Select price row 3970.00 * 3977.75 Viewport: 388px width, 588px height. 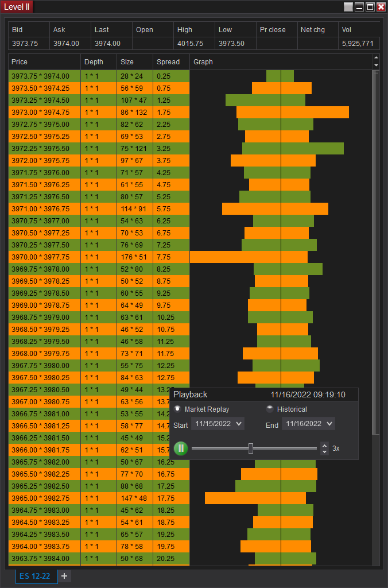[x=45, y=257]
